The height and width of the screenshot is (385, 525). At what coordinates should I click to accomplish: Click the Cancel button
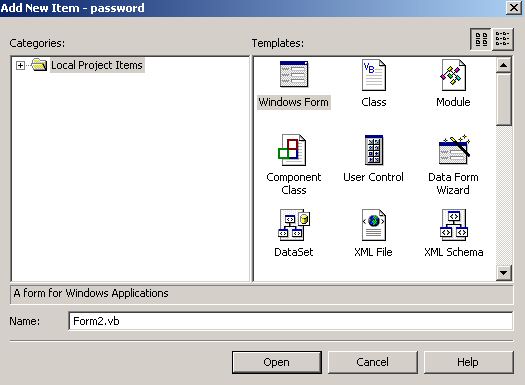point(373,362)
